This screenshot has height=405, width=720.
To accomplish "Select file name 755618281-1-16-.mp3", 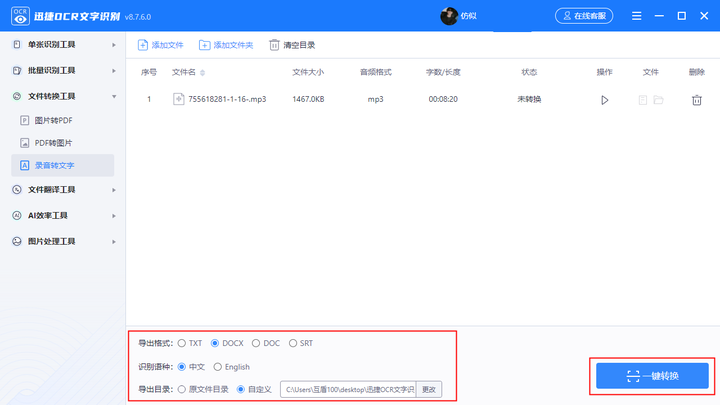I will [x=227, y=99].
